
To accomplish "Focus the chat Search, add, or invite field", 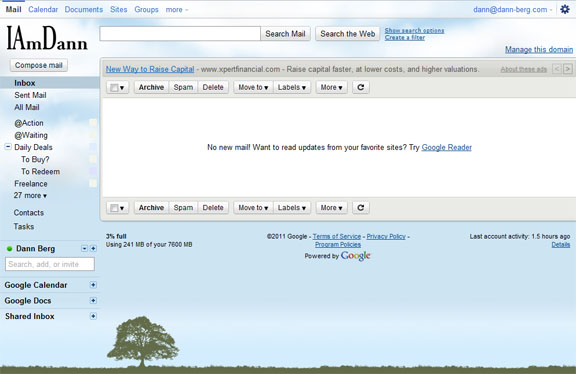I will (50, 264).
